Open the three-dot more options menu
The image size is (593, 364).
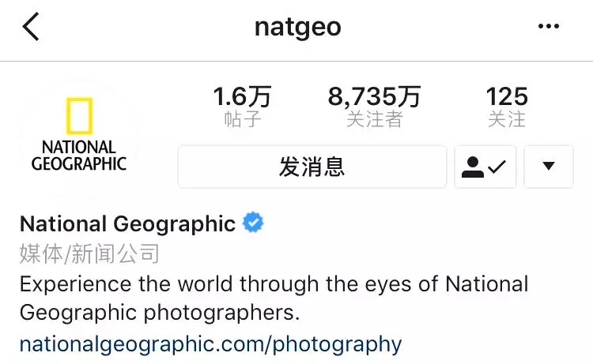(x=549, y=26)
